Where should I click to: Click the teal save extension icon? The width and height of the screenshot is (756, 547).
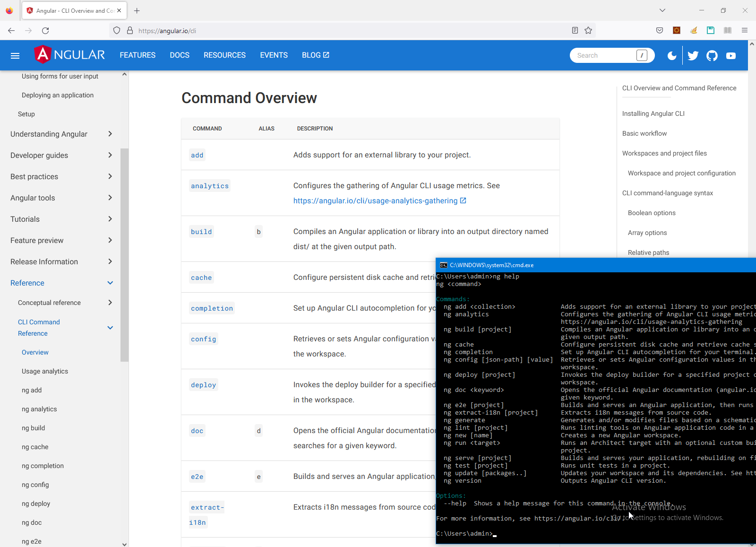[711, 31]
